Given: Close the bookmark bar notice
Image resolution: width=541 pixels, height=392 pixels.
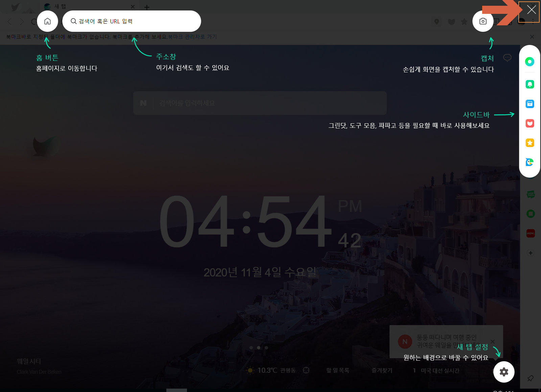Looking at the screenshot, I should pyautogui.click(x=532, y=36).
